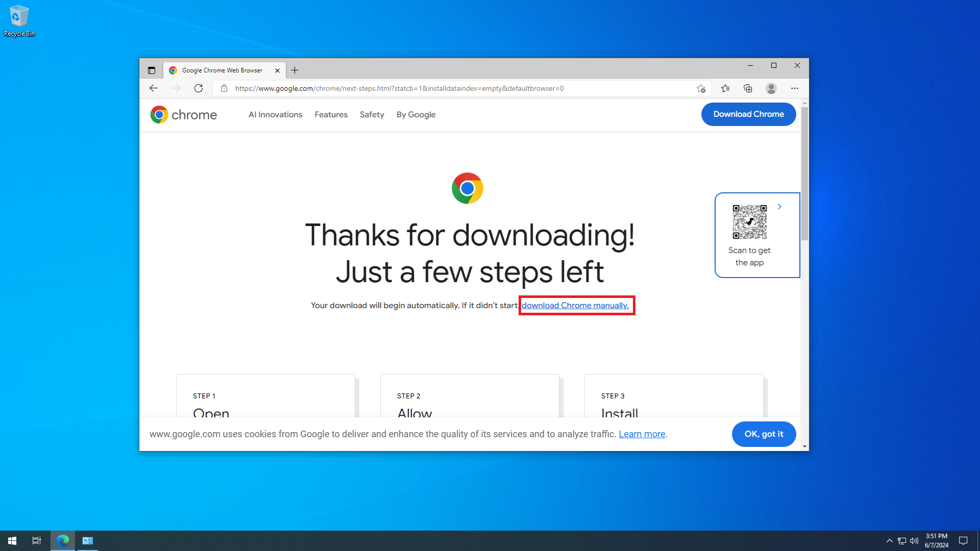Minimize the Edge browser window
980x551 pixels.
coord(750,65)
